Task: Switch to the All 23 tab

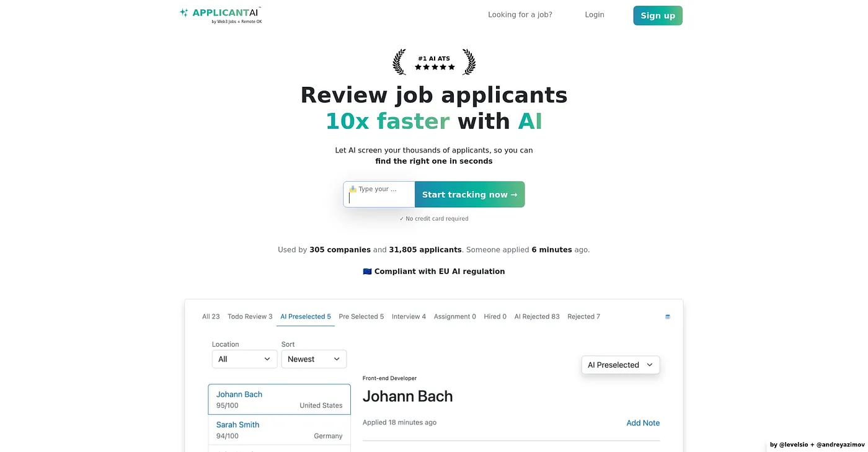Action: coord(211,316)
